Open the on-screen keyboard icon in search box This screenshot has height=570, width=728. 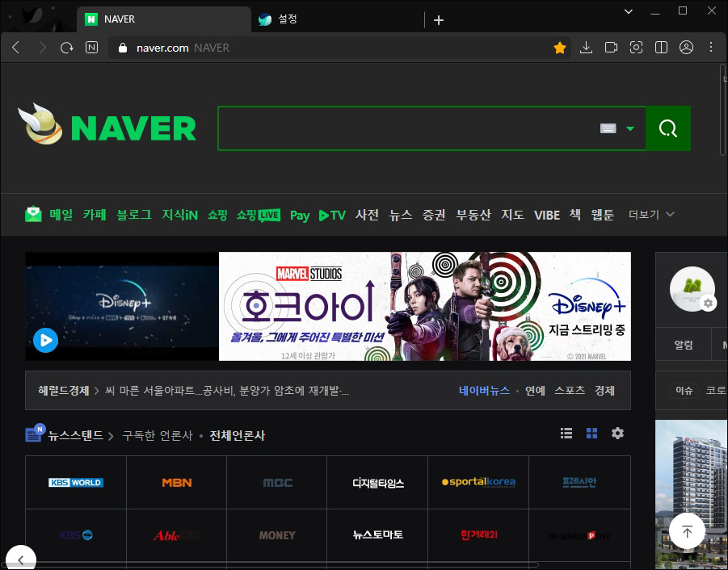[x=608, y=128]
